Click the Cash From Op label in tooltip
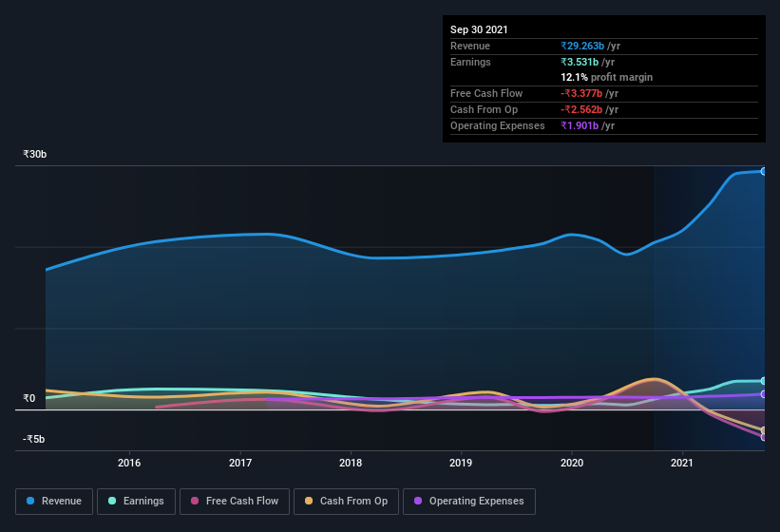Image resolution: width=780 pixels, height=532 pixels. pos(484,109)
